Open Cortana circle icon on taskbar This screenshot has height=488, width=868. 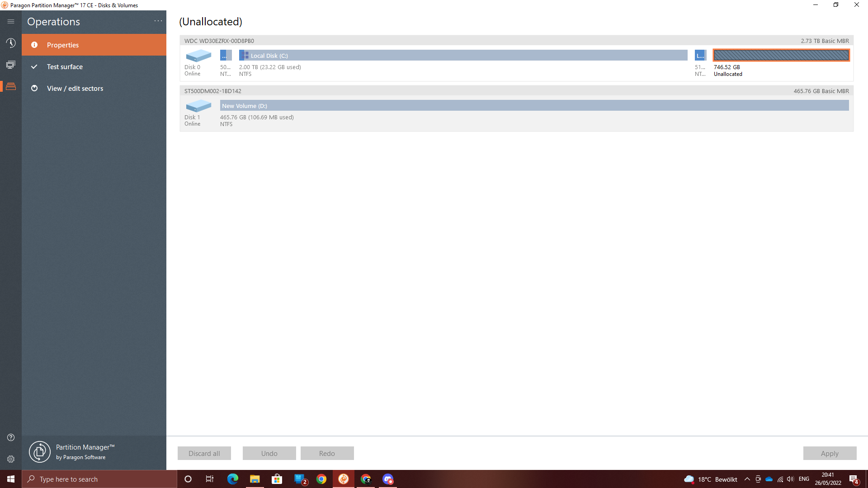[x=188, y=479]
